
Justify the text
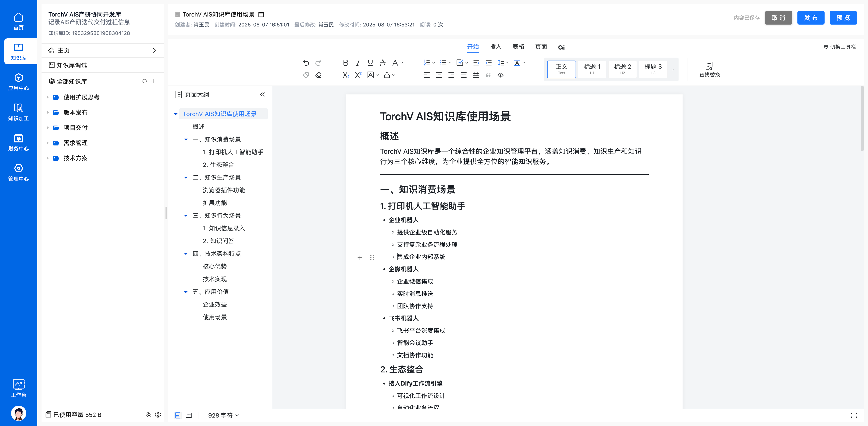464,75
